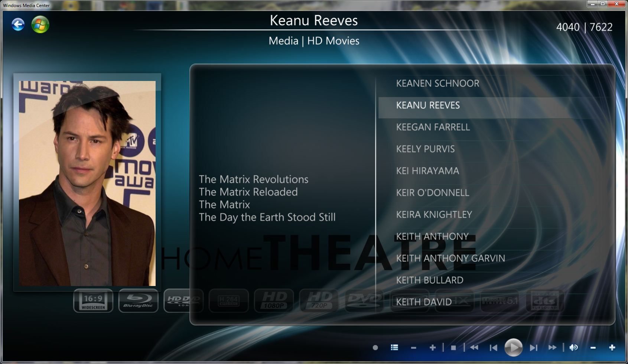
Task: Skip to previous track button
Action: tap(493, 348)
